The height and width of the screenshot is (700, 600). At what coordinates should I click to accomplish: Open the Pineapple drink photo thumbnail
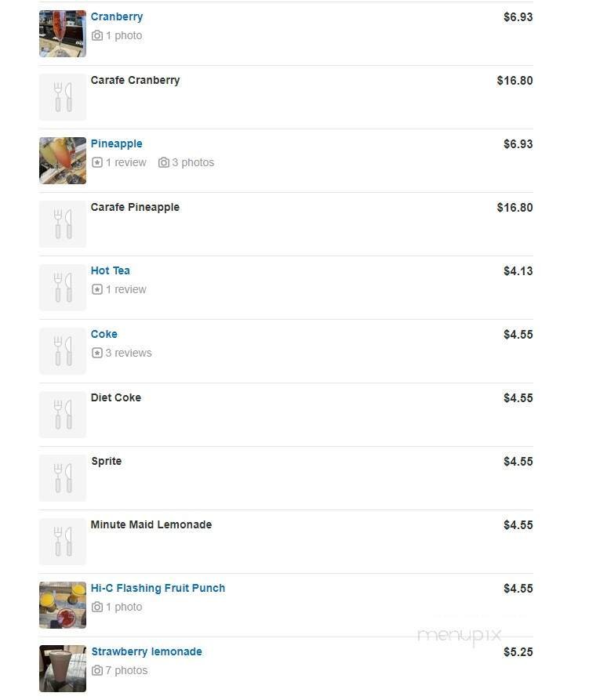pyautogui.click(x=63, y=161)
